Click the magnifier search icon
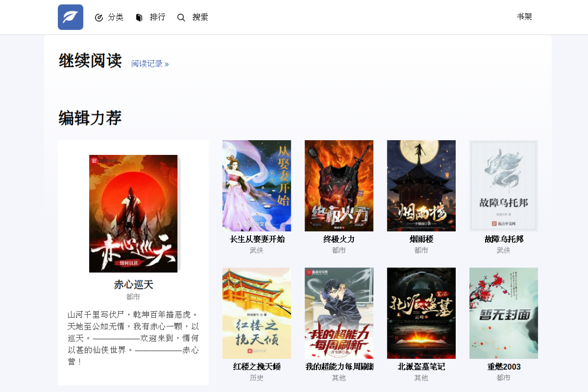This screenshot has height=392, width=588. (181, 17)
